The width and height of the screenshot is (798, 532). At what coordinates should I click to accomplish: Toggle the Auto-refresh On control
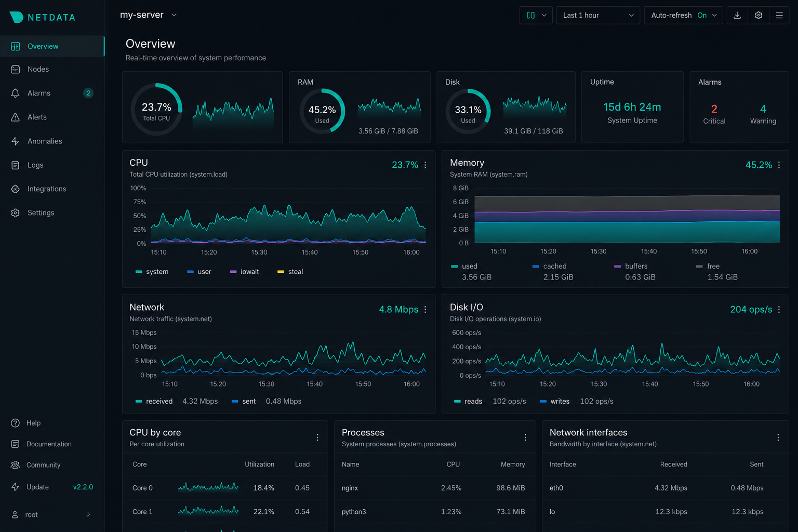(684, 15)
